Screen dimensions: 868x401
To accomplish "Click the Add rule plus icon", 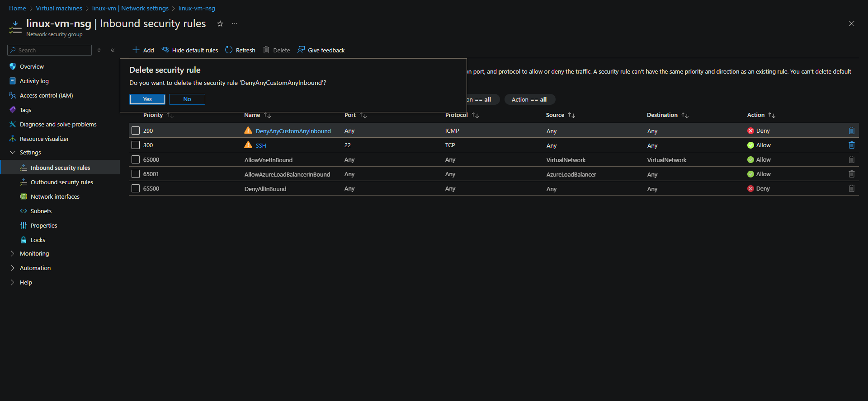I will (136, 50).
